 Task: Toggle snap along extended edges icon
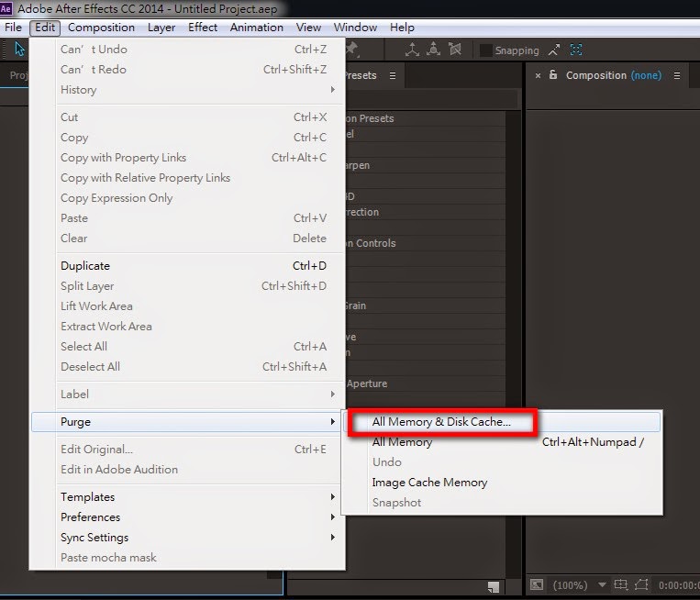point(554,50)
